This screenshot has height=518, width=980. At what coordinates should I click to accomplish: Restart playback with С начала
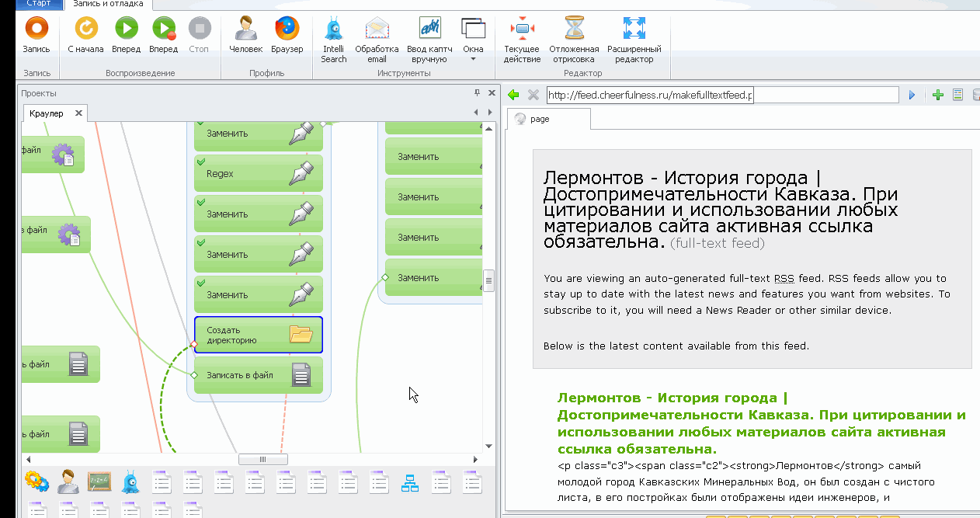pos(85,35)
